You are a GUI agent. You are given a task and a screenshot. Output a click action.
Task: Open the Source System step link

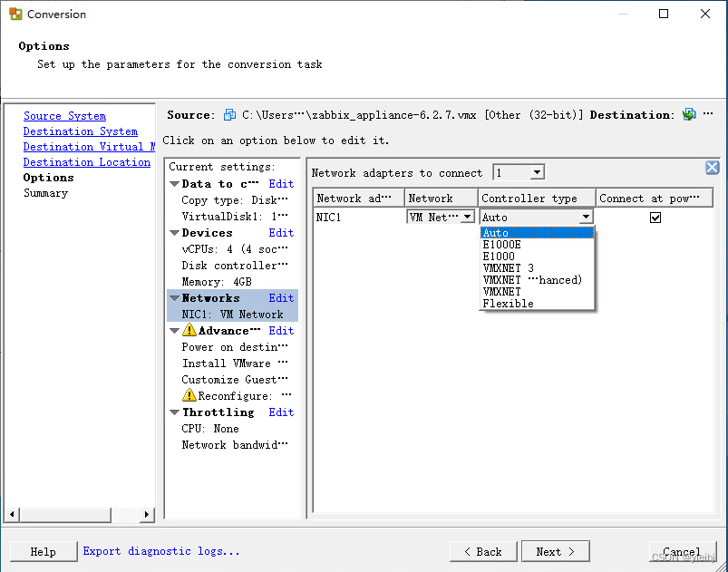(64, 116)
